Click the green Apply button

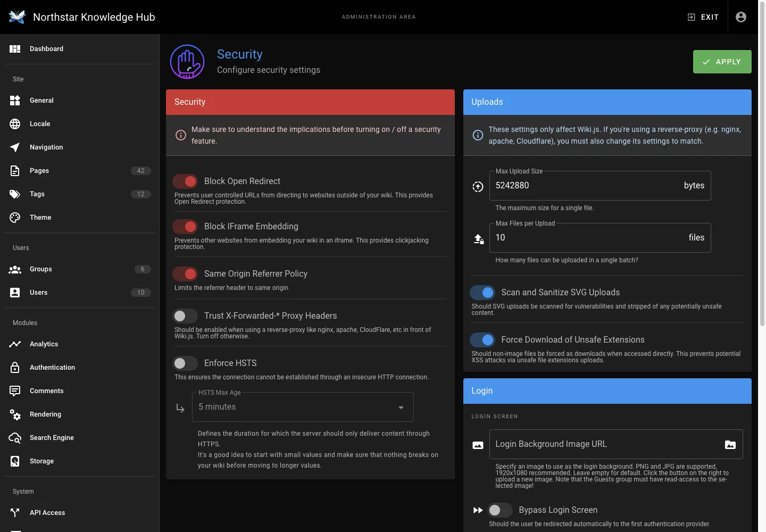[722, 62]
